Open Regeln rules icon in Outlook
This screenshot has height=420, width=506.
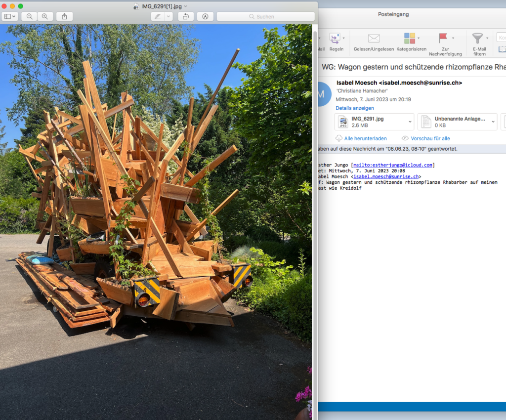coord(335,39)
